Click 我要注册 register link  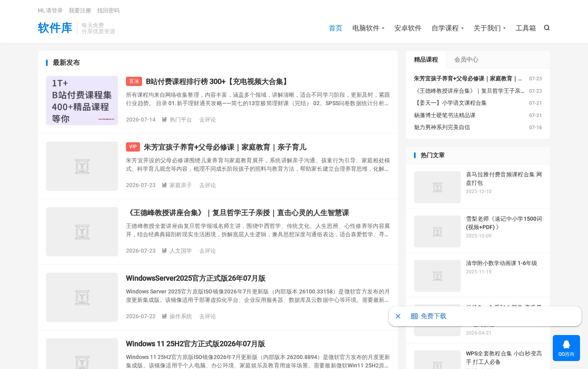80,10
